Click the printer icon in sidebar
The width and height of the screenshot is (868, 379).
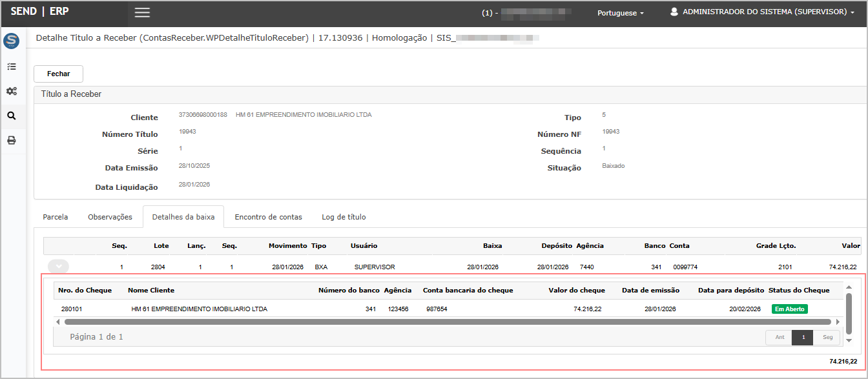pos(11,140)
